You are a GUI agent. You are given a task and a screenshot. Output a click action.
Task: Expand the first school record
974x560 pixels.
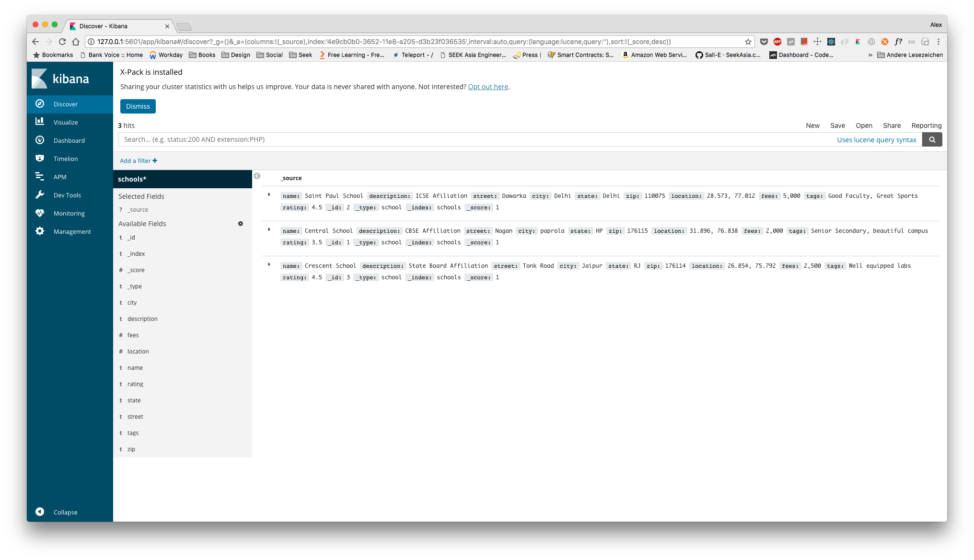point(269,194)
